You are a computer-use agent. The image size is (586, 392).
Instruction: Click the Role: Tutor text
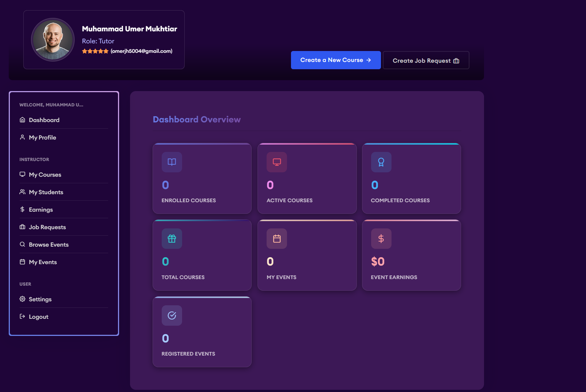coord(98,41)
